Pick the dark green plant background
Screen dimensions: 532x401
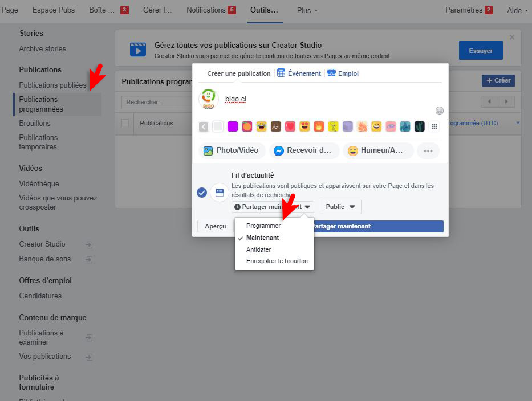click(419, 126)
